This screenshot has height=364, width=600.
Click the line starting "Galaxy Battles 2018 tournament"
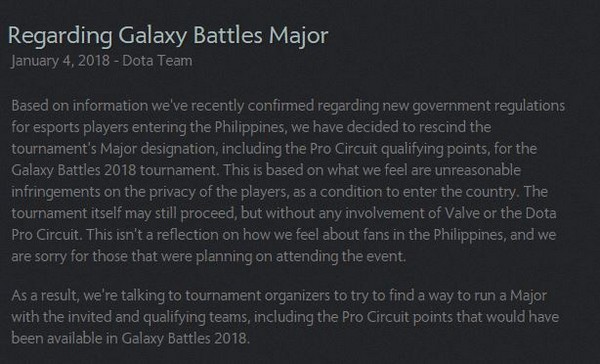pyautogui.click(x=266, y=170)
